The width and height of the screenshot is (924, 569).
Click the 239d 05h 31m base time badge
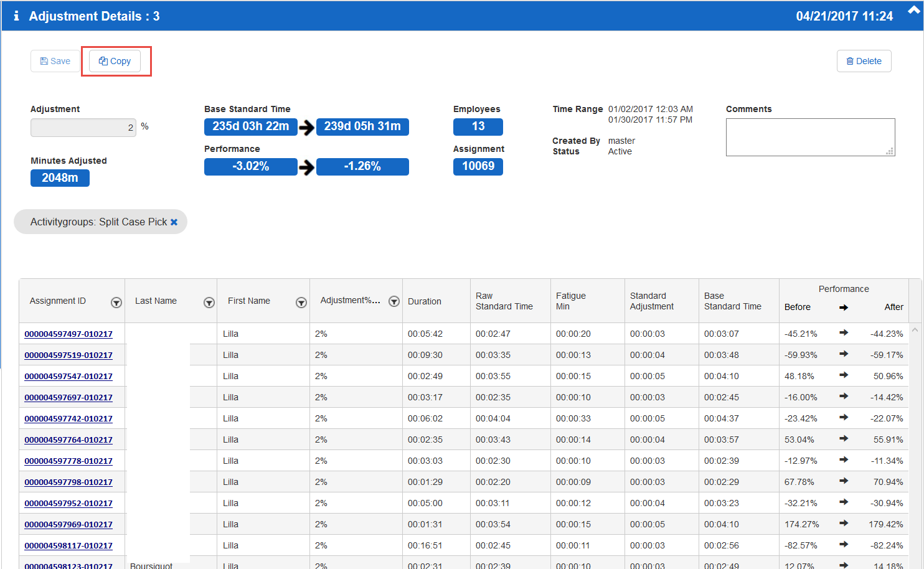coord(362,126)
